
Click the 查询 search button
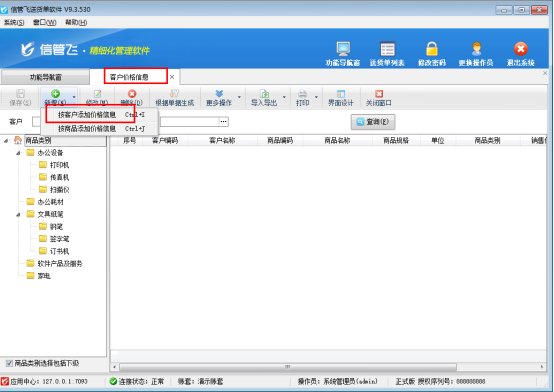373,122
